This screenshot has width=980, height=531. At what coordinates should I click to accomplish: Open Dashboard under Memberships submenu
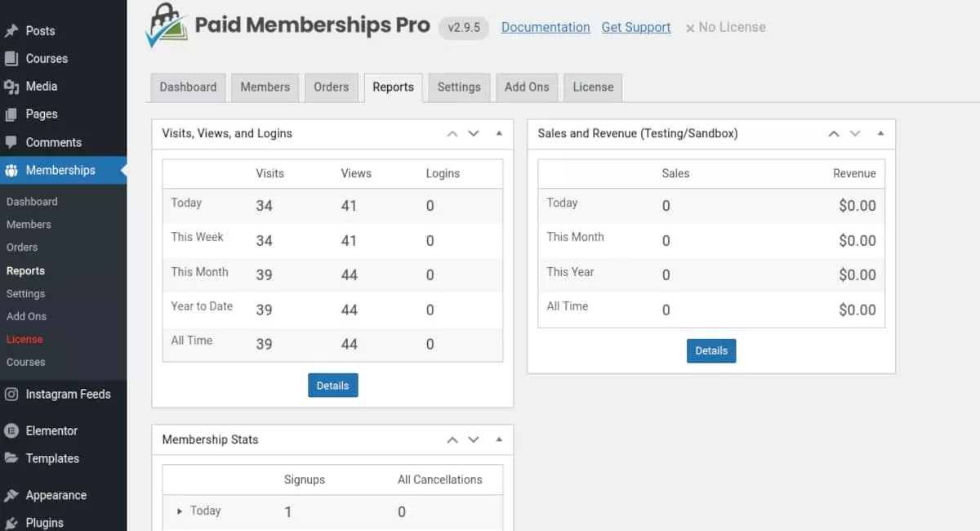click(x=32, y=202)
